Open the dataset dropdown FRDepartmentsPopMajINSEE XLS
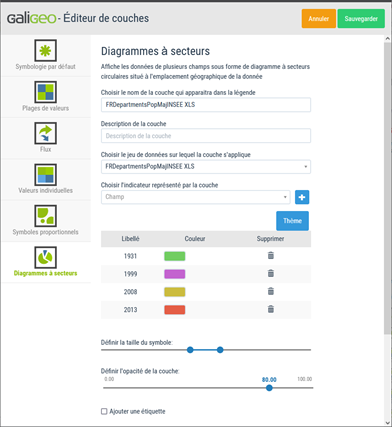This screenshot has height=427, width=392. [x=206, y=167]
